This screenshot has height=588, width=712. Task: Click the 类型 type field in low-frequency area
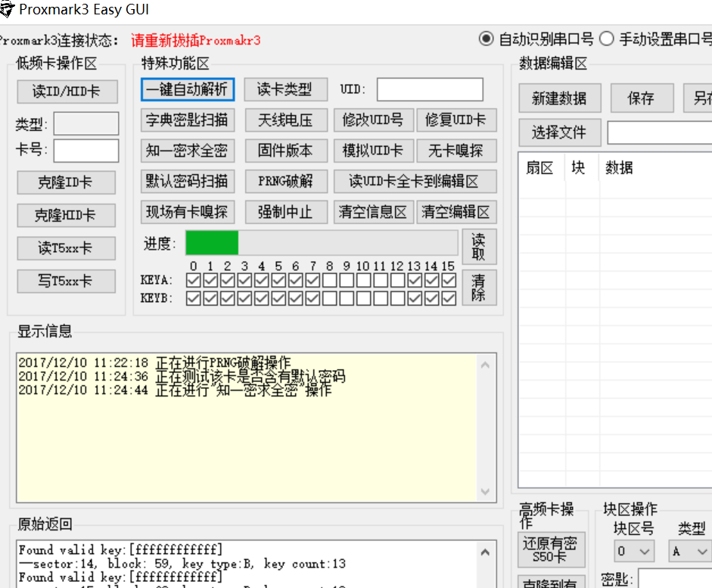[x=86, y=123]
